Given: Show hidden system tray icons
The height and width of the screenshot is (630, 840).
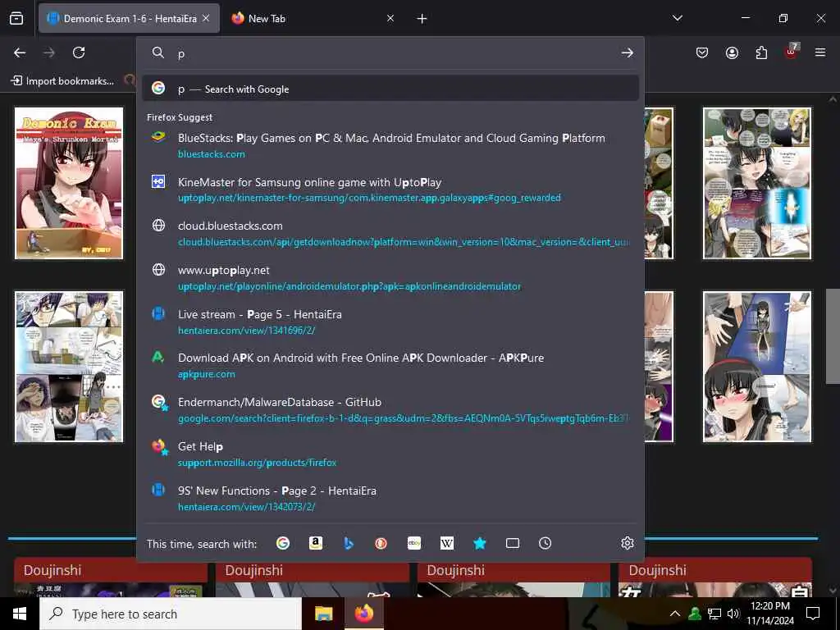Looking at the screenshot, I should [675, 614].
